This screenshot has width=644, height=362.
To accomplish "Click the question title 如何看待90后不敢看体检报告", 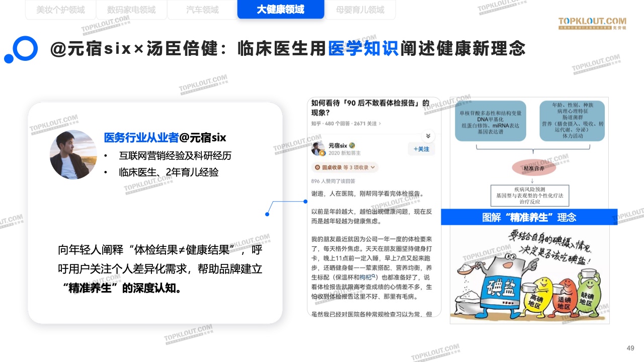I will click(370, 108).
